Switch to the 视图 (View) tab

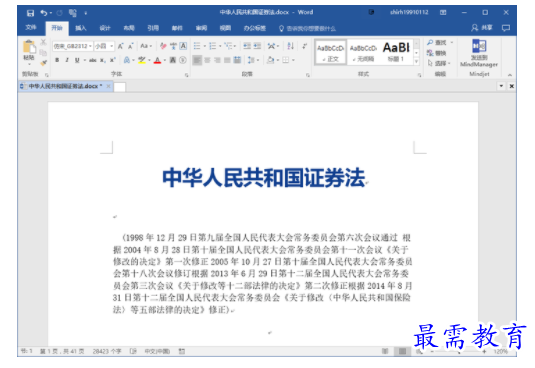(225, 28)
